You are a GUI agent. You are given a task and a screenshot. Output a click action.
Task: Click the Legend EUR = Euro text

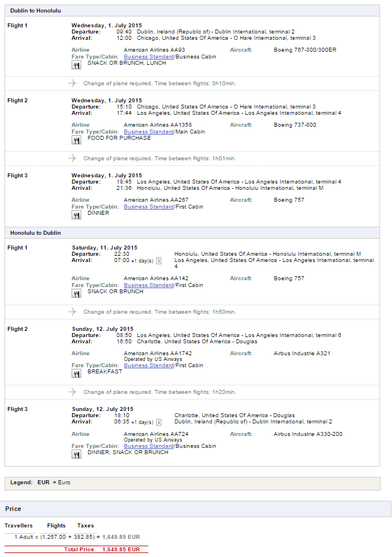pyautogui.click(x=40, y=483)
